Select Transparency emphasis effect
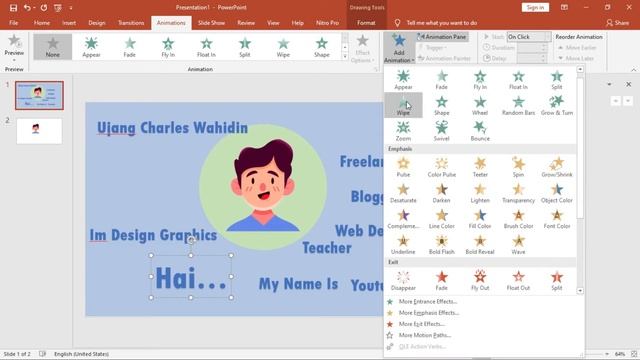The width and height of the screenshot is (640, 360). pyautogui.click(x=518, y=193)
